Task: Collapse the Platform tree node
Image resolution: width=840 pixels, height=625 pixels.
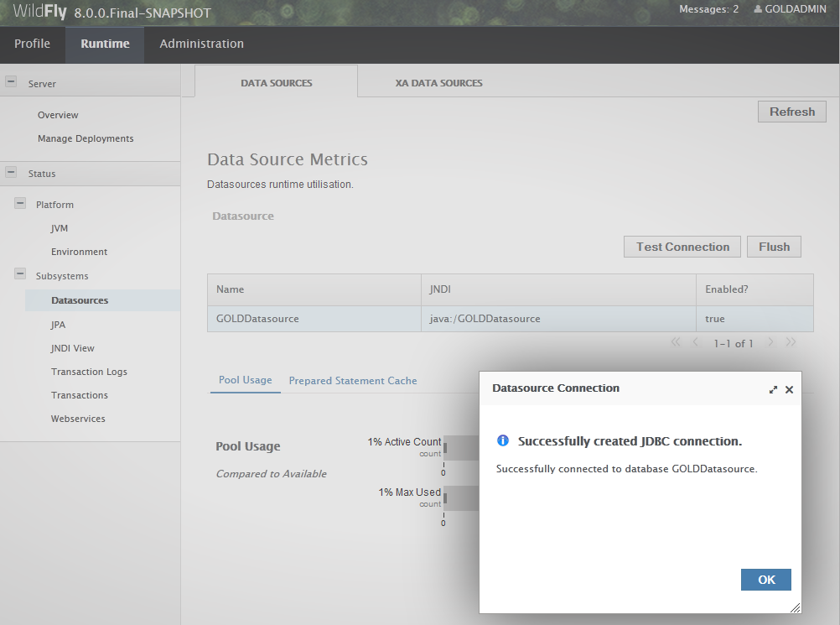Action: (x=20, y=204)
